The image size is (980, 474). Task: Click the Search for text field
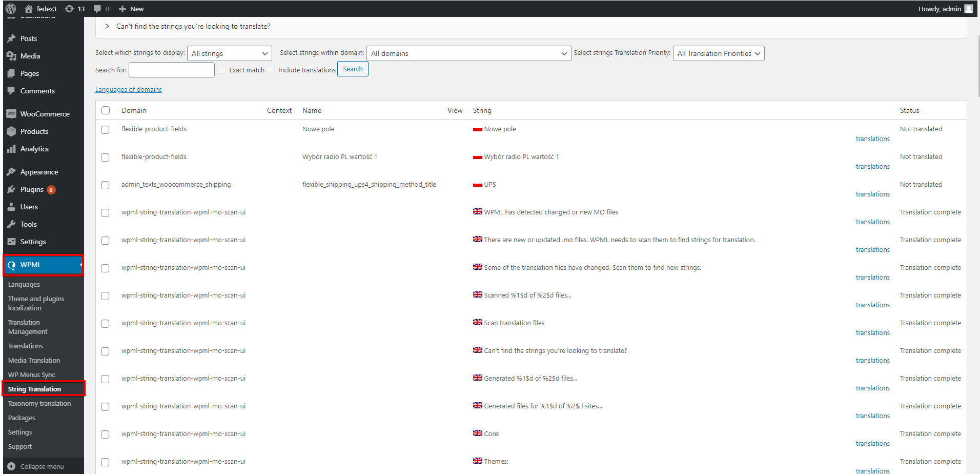click(172, 70)
